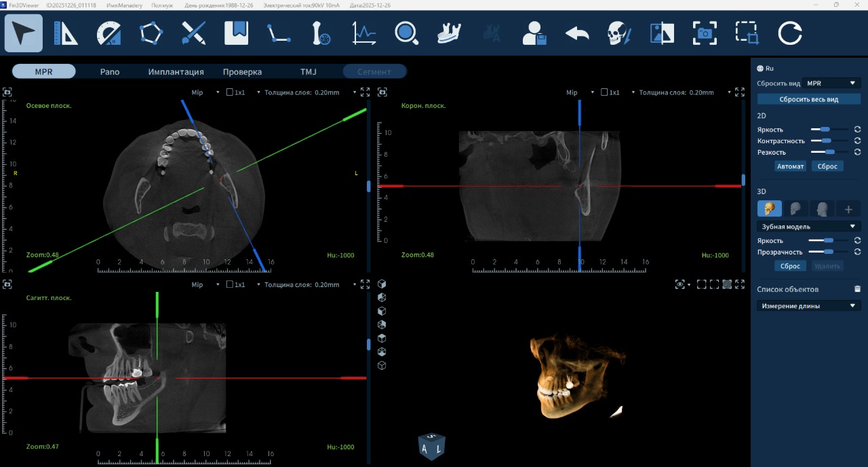Click Сбросить весь вид button
This screenshot has height=467, width=868.
(x=809, y=99)
